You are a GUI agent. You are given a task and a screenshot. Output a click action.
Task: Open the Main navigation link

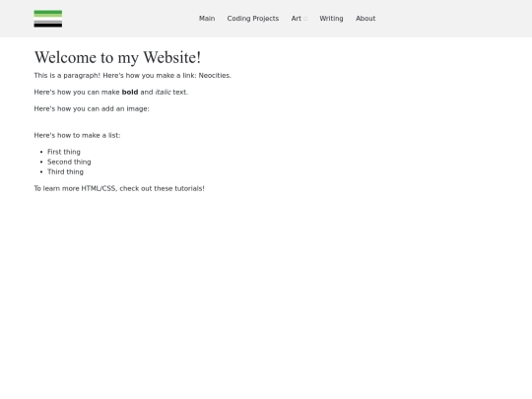[207, 19]
